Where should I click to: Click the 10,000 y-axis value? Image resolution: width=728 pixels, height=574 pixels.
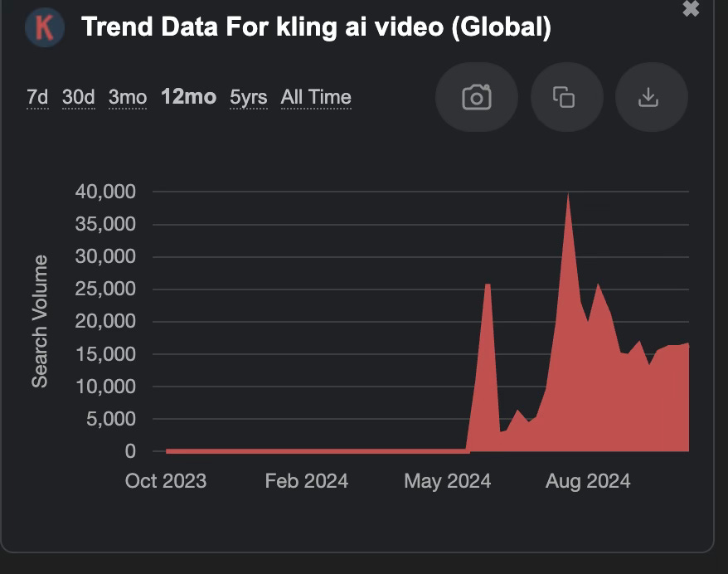(x=105, y=387)
